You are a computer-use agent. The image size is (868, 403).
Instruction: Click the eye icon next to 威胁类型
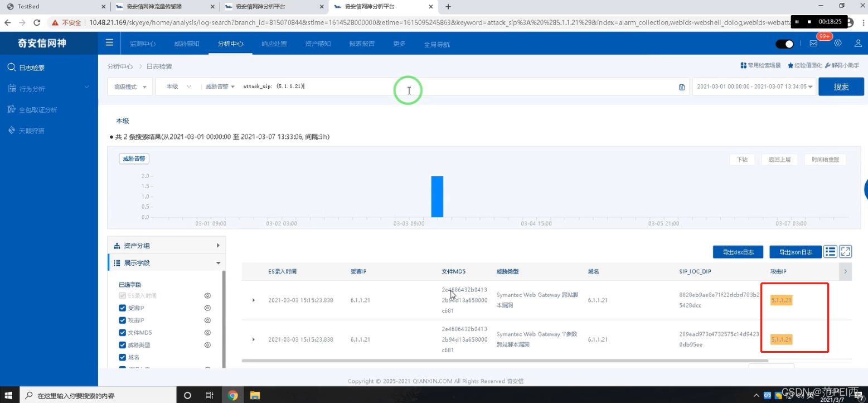(207, 345)
